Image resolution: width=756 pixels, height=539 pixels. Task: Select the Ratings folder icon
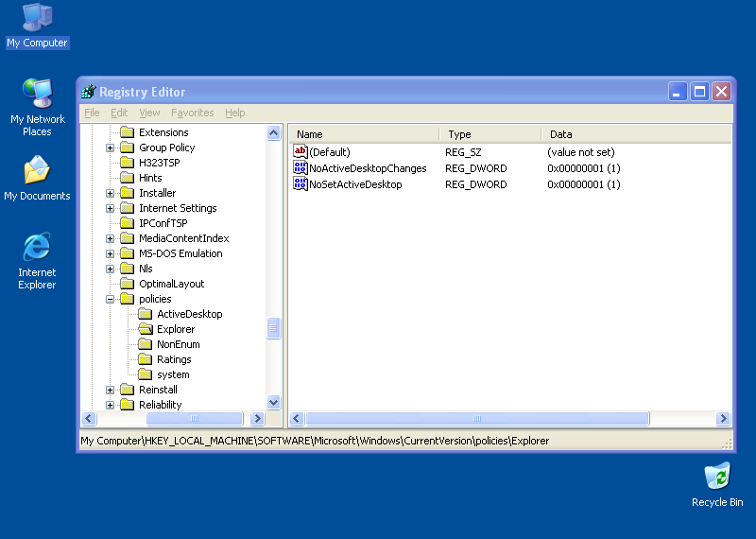tap(146, 359)
